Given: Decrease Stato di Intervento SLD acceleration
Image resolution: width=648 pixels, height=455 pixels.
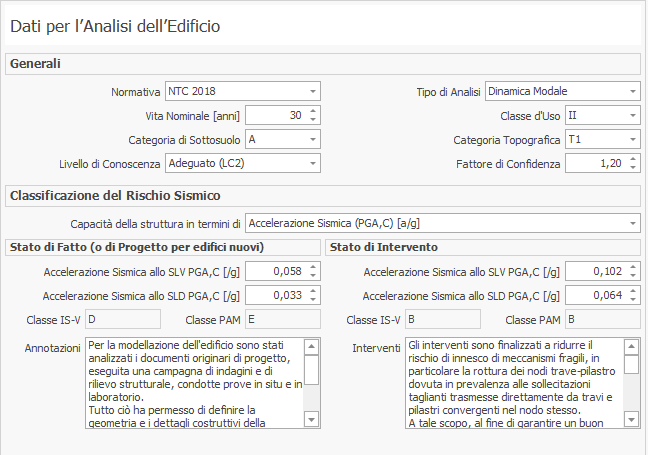Looking at the screenshot, I should tap(633, 299).
